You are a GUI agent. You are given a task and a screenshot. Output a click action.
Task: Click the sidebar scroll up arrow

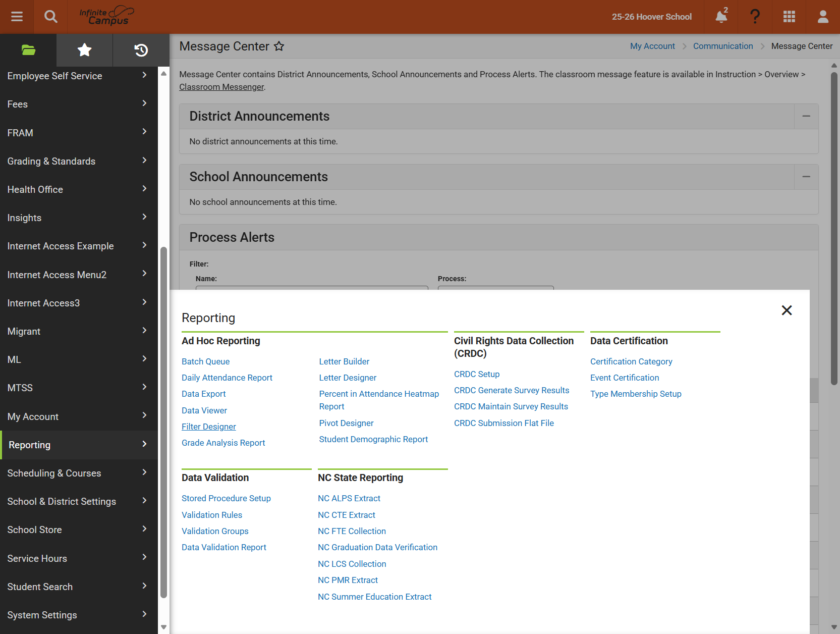pyautogui.click(x=163, y=73)
